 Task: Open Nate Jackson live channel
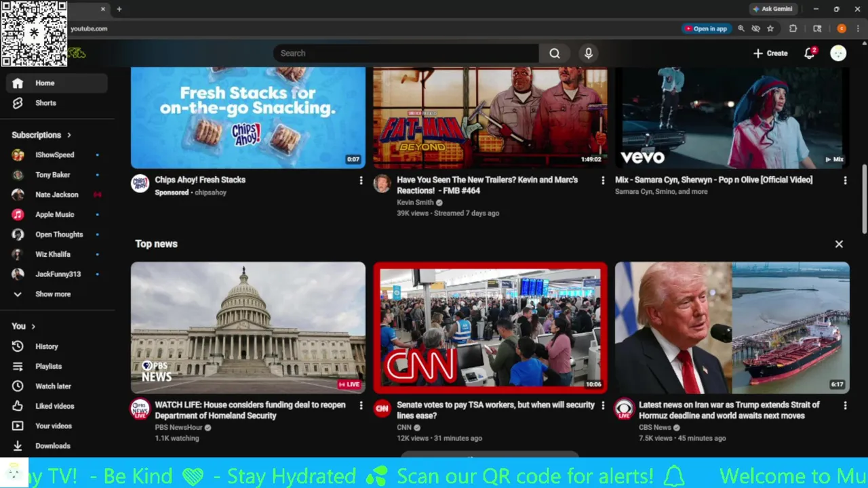pos(57,195)
